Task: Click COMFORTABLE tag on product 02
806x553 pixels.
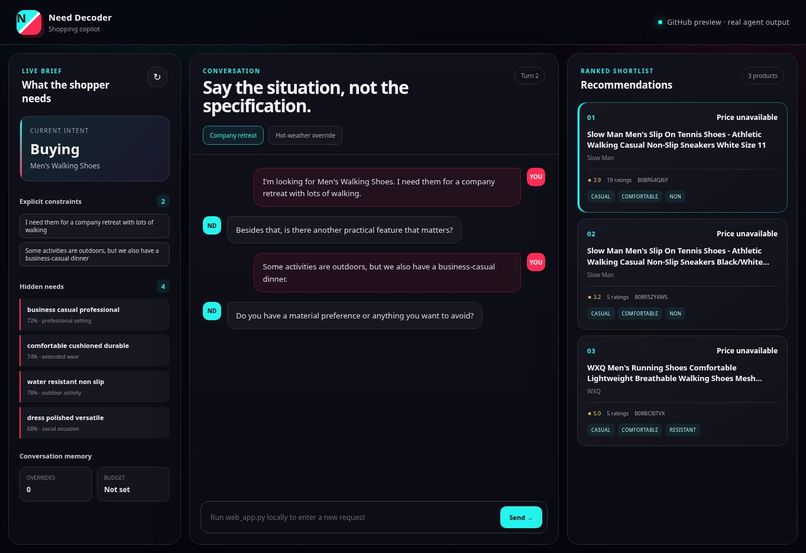Action: coord(639,313)
